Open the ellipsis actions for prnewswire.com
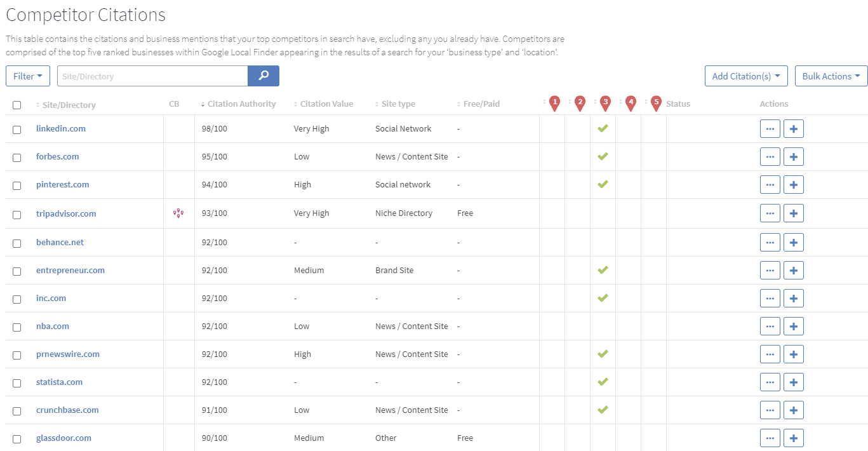This screenshot has height=451, width=868. pyautogui.click(x=770, y=354)
